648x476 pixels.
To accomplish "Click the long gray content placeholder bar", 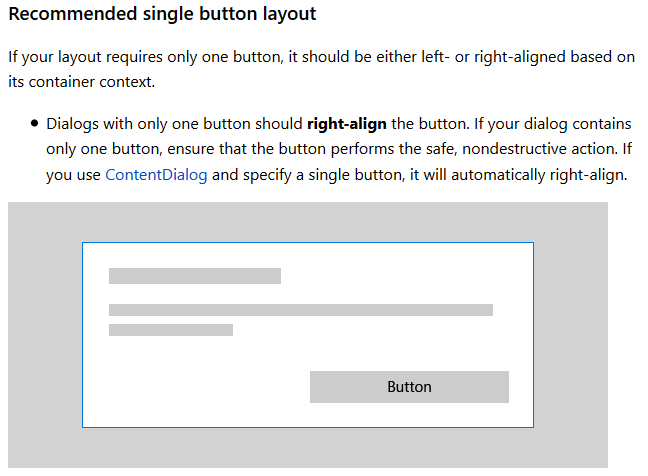I will [301, 310].
